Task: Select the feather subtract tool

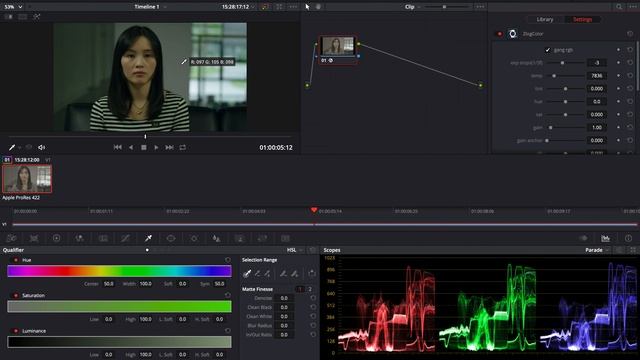Action: point(283,273)
